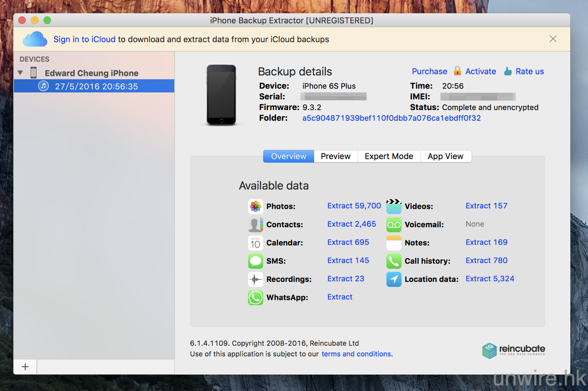Click the Calendar icon showing 10
Viewport: 588px width, 391px height.
click(x=255, y=243)
